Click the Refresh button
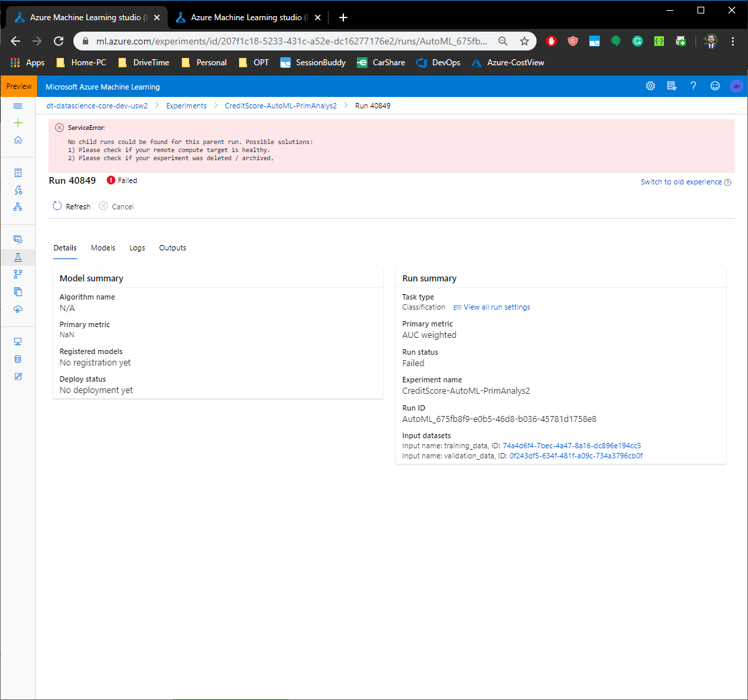748x700 pixels. click(71, 207)
